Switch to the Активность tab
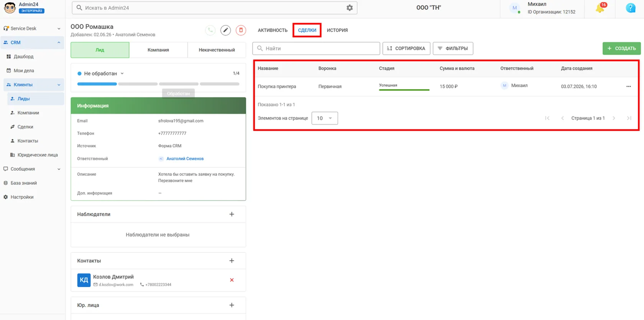This screenshot has height=320, width=644. [x=273, y=30]
